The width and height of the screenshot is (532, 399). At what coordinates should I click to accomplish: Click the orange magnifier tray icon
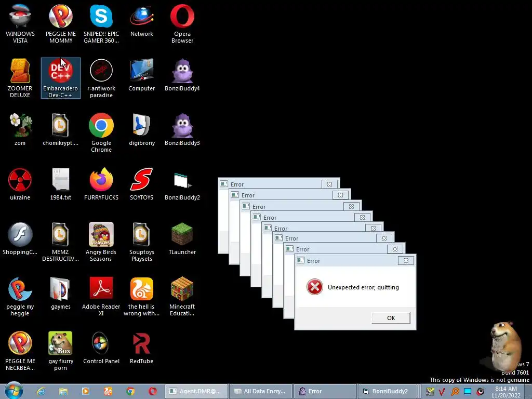click(455, 392)
